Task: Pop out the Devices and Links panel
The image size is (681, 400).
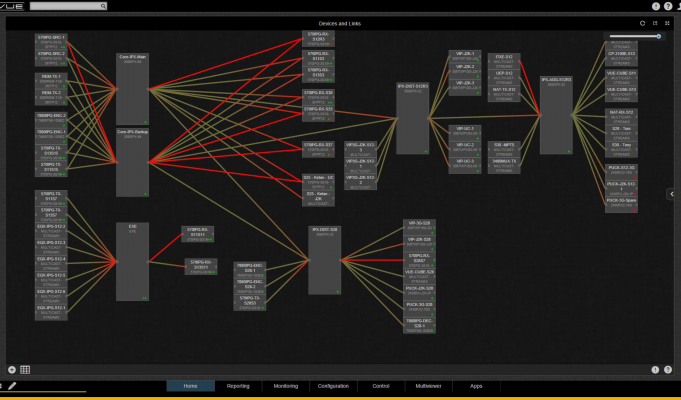Action: pyautogui.click(x=655, y=23)
